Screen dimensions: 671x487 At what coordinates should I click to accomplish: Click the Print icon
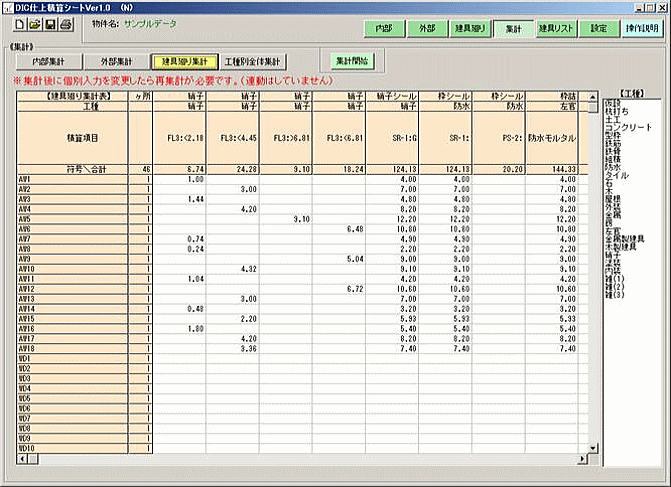click(66, 24)
